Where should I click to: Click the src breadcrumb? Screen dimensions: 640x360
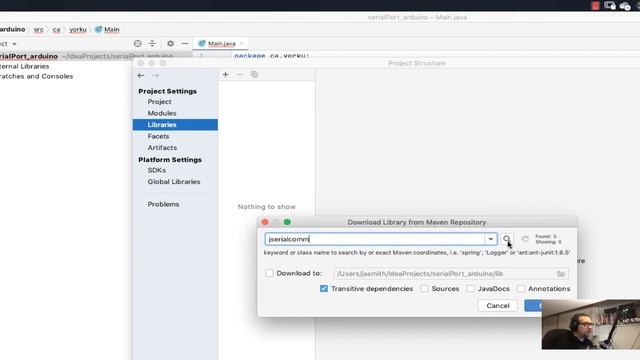pos(38,29)
